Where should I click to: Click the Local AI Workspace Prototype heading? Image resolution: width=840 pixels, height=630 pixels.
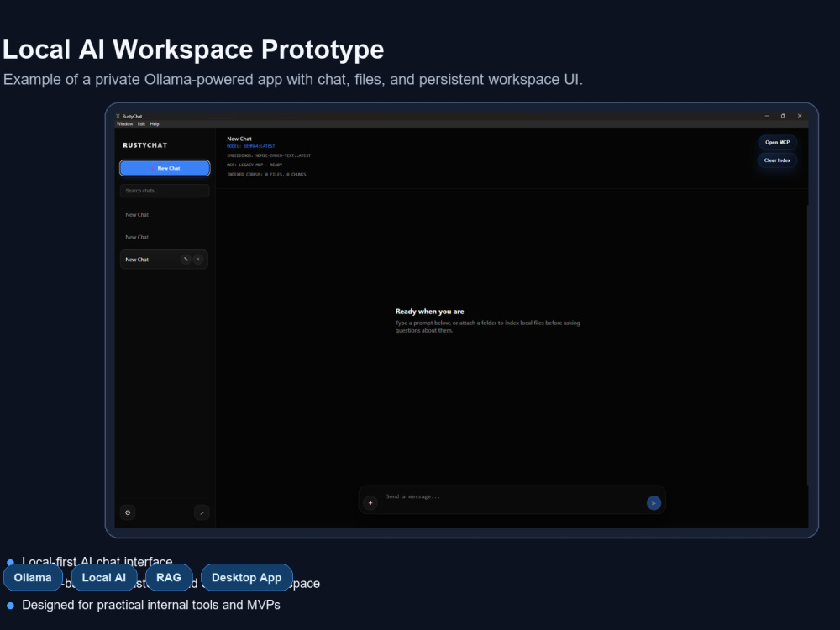coord(193,50)
